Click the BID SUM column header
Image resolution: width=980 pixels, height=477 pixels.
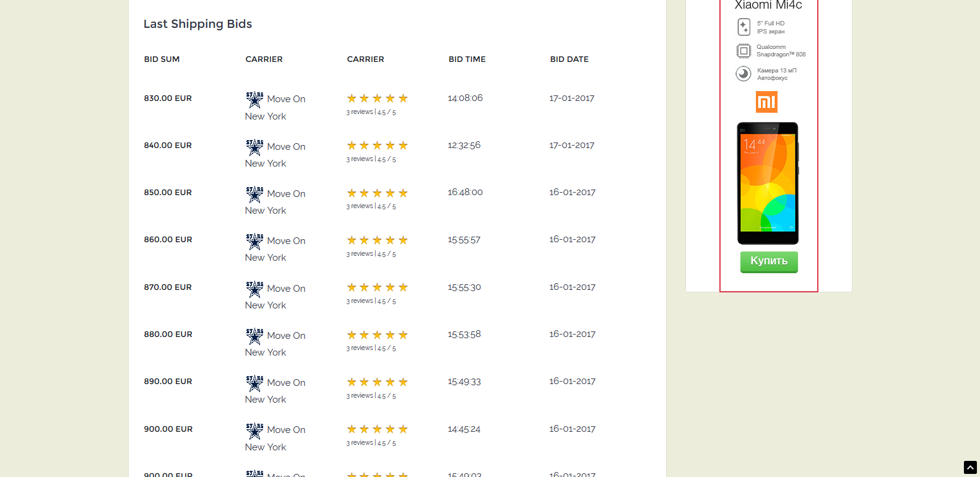(162, 59)
